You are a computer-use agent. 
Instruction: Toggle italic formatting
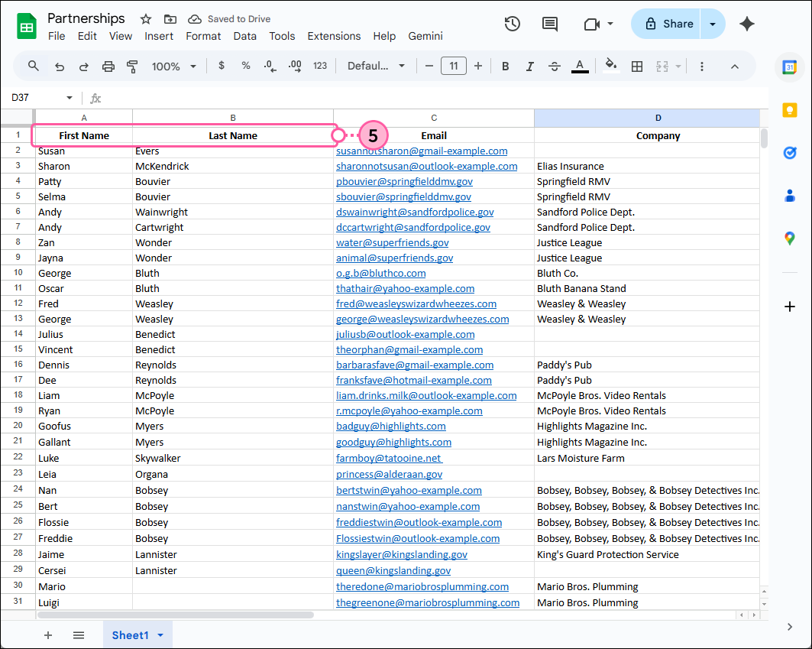pyautogui.click(x=529, y=66)
